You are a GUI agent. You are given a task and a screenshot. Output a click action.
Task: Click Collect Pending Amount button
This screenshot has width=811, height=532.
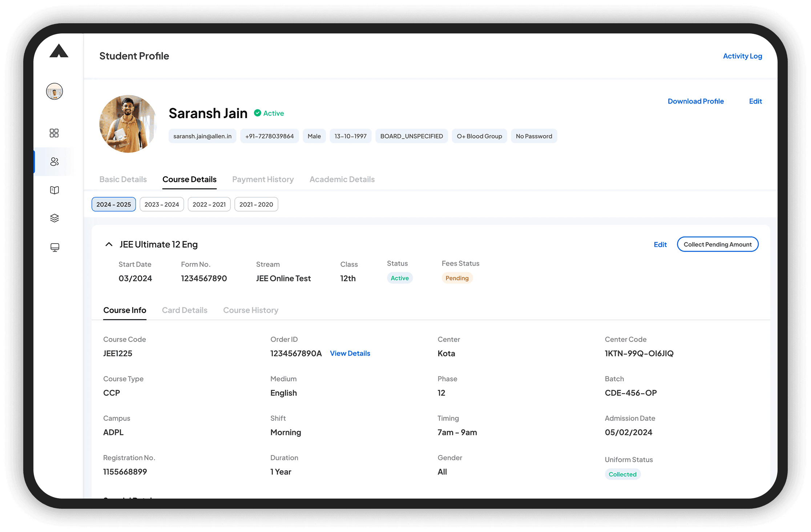718,244
